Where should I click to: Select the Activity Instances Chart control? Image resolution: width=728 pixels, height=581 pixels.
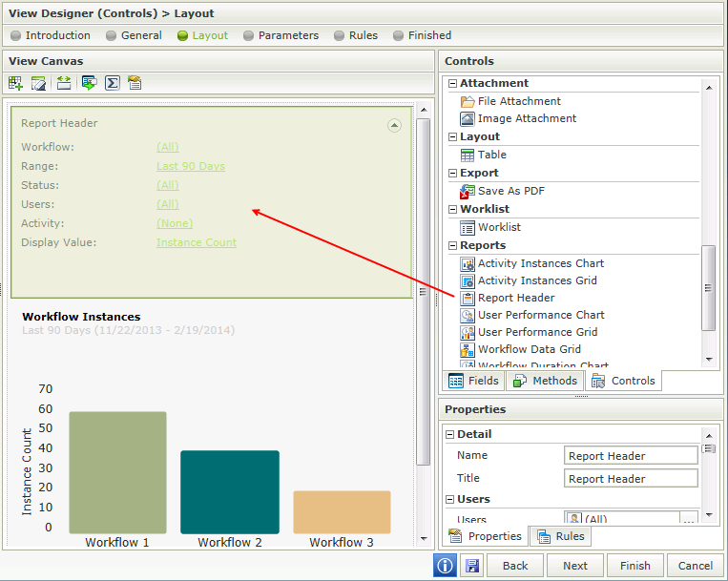(532, 263)
